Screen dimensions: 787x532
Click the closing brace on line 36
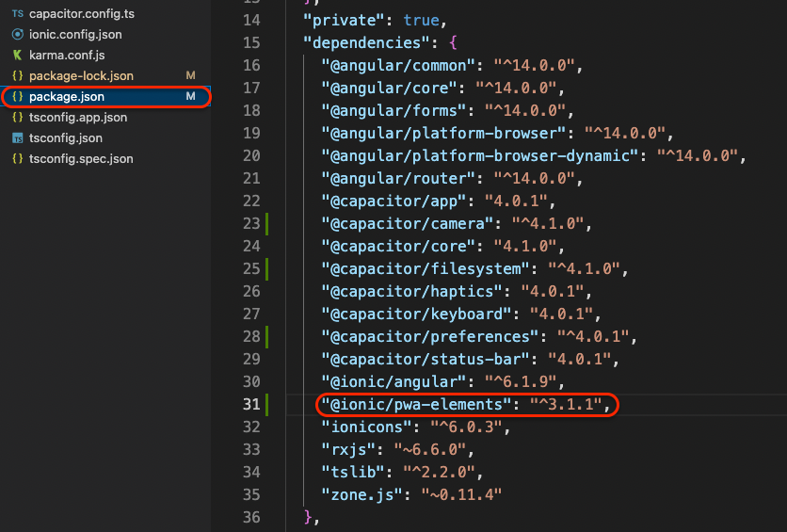(308, 517)
